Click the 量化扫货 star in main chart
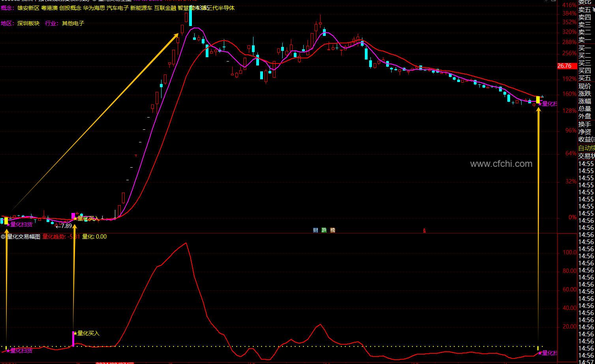 [x=8, y=224]
